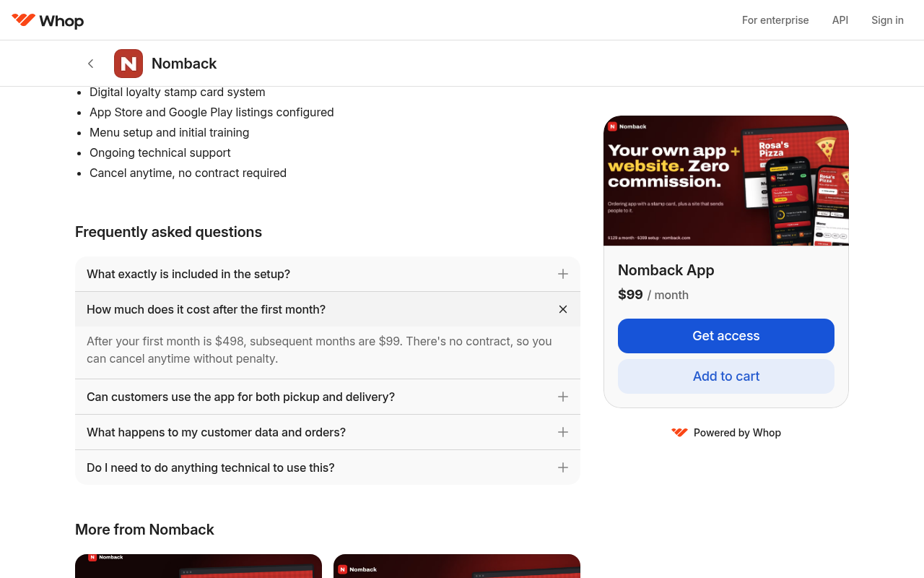The image size is (924, 578).
Task: Open the For enterprise menu item
Action: point(775,20)
